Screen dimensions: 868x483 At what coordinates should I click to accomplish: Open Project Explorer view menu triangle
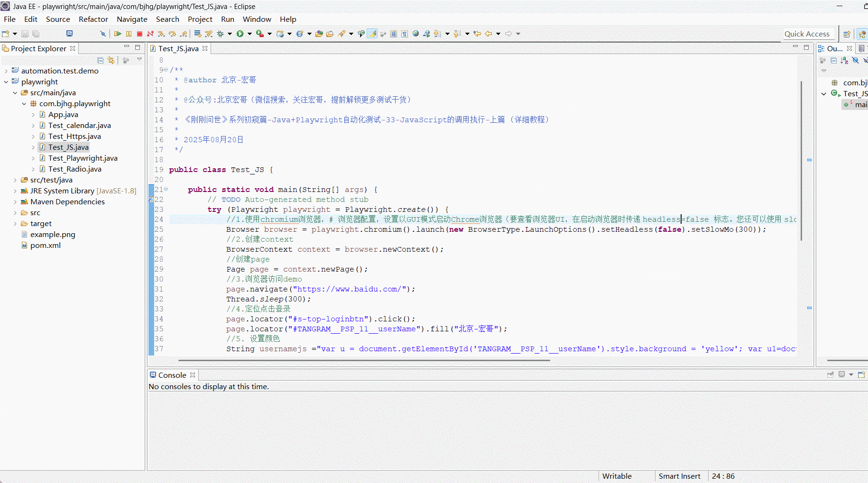[x=139, y=60]
